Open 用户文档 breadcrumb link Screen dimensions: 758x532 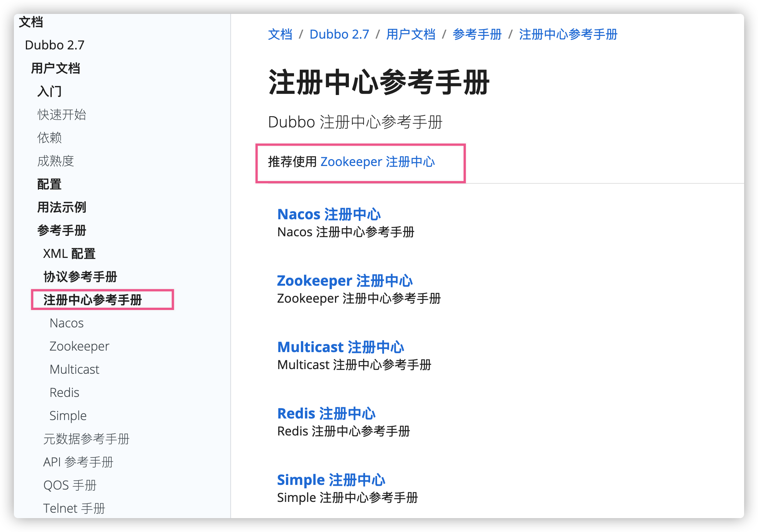point(411,34)
